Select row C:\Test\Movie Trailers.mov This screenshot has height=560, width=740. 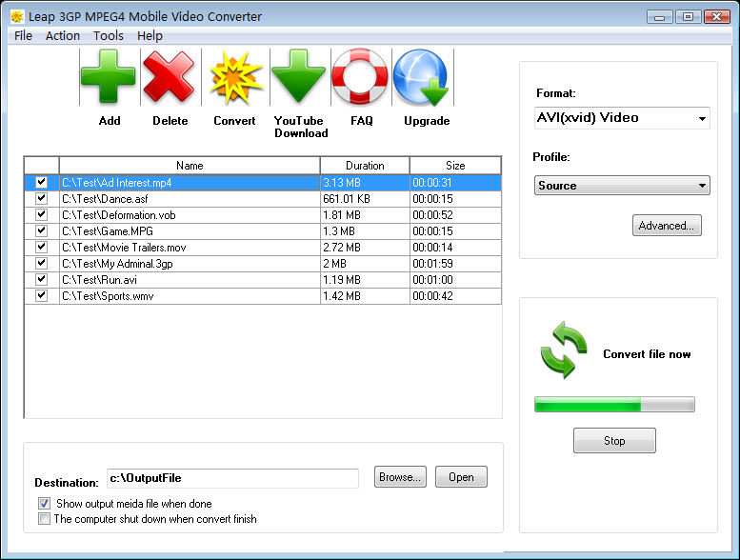click(x=263, y=248)
